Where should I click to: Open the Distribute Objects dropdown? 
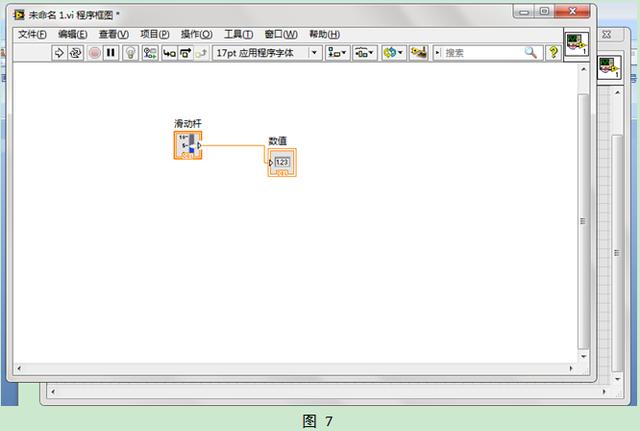point(364,53)
